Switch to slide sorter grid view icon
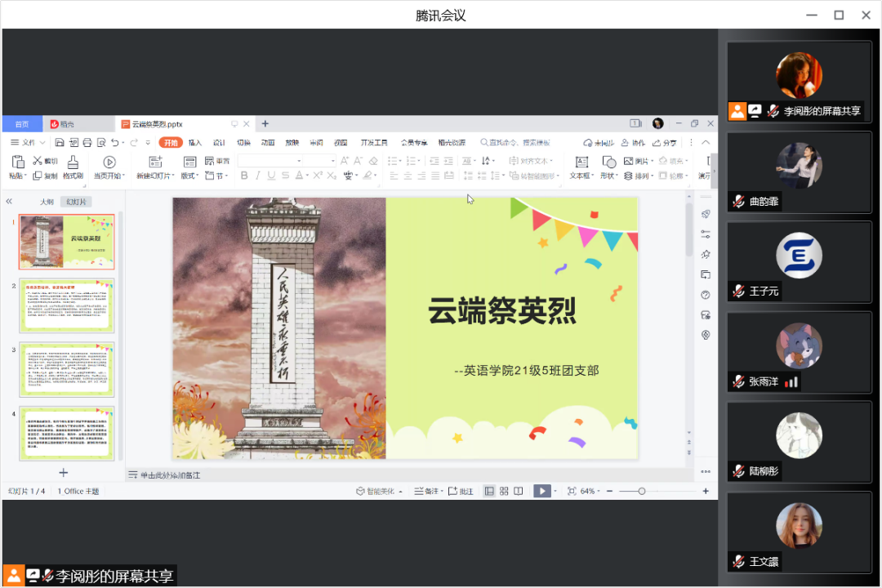 [x=504, y=491]
